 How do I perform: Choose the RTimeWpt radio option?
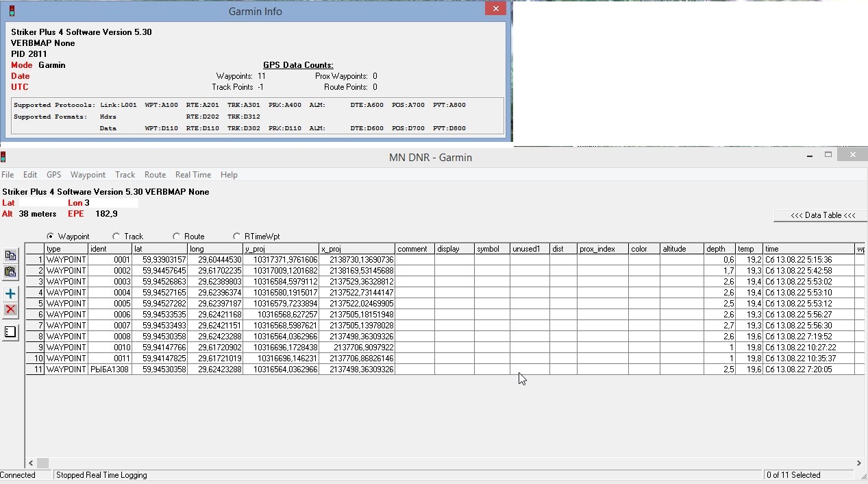237,237
